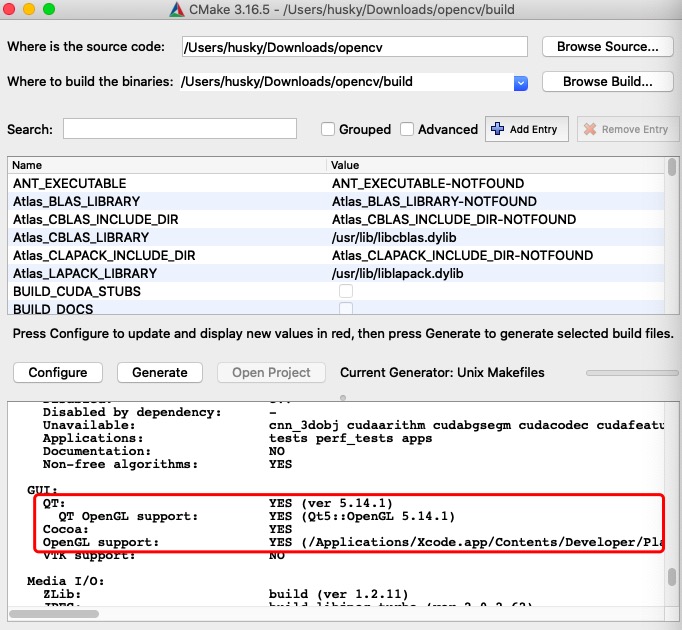
Task: Click value Atlas_CLAPACK_INCLUDE_DIR-NOTFOUND
Action: pos(462,255)
